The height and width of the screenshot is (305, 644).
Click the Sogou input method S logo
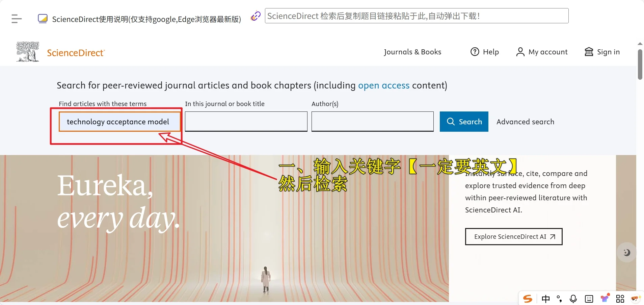[x=528, y=299]
